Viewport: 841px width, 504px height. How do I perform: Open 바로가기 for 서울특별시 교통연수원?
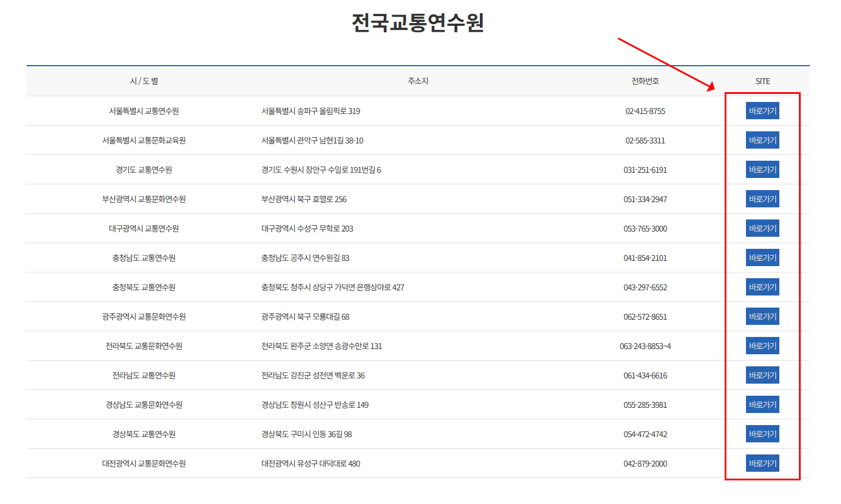(762, 111)
